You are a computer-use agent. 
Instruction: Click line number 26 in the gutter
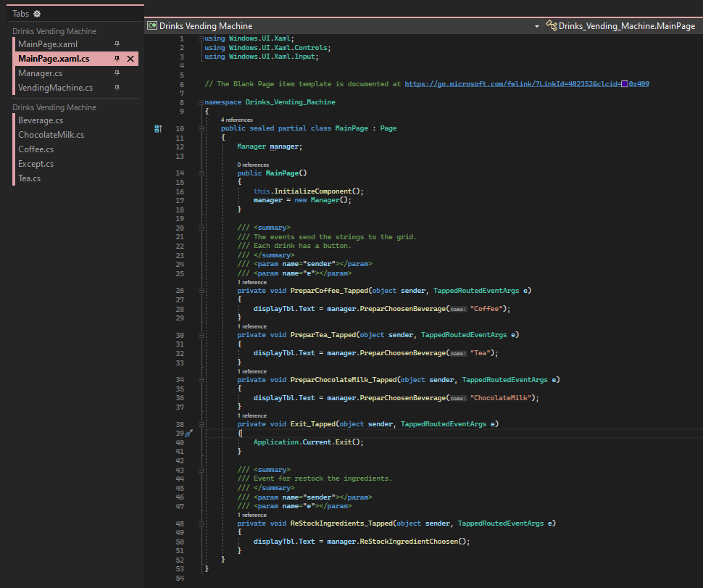pyautogui.click(x=179, y=290)
